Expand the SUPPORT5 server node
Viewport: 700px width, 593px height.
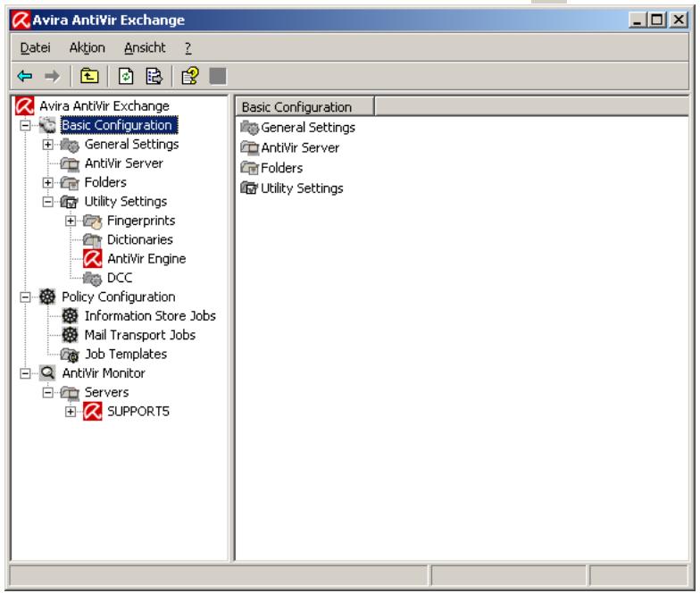pos(71,411)
